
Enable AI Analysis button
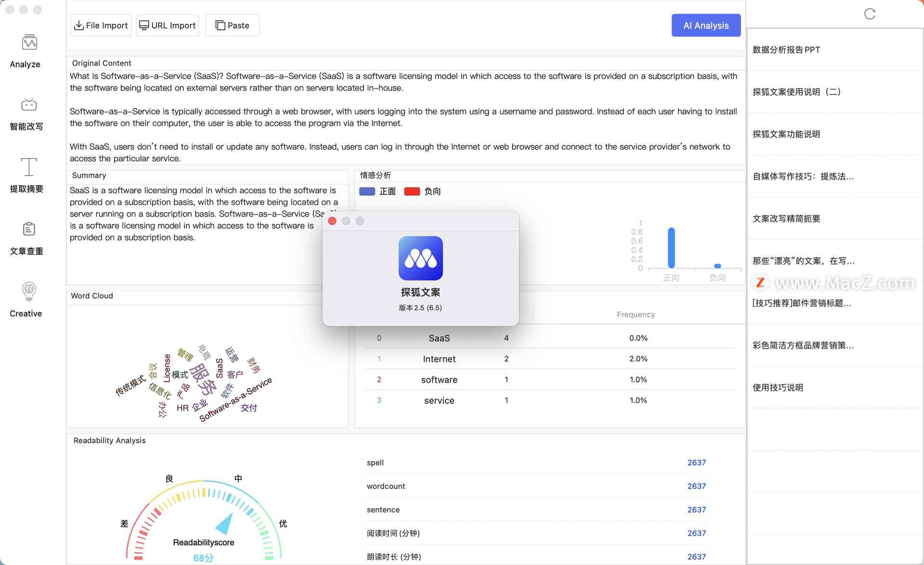[x=706, y=25]
